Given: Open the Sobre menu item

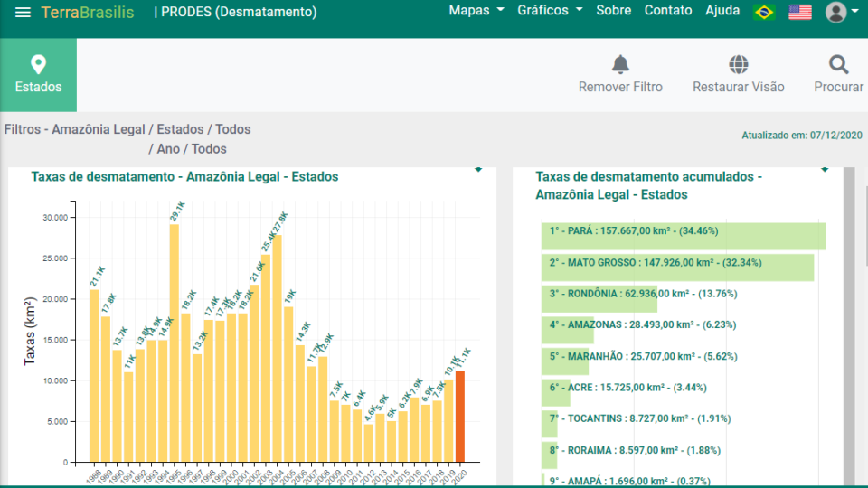Looking at the screenshot, I should tap(613, 11).
